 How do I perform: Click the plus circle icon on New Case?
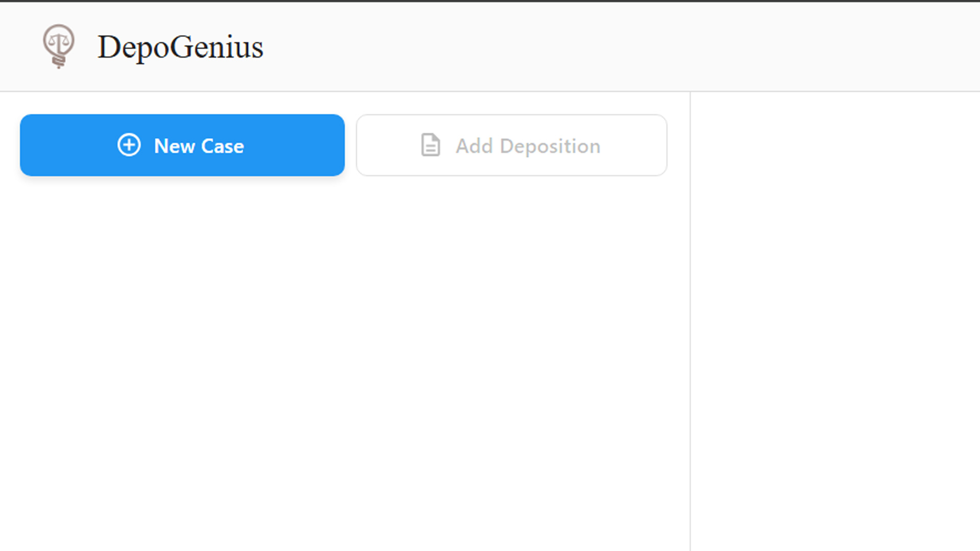129,145
